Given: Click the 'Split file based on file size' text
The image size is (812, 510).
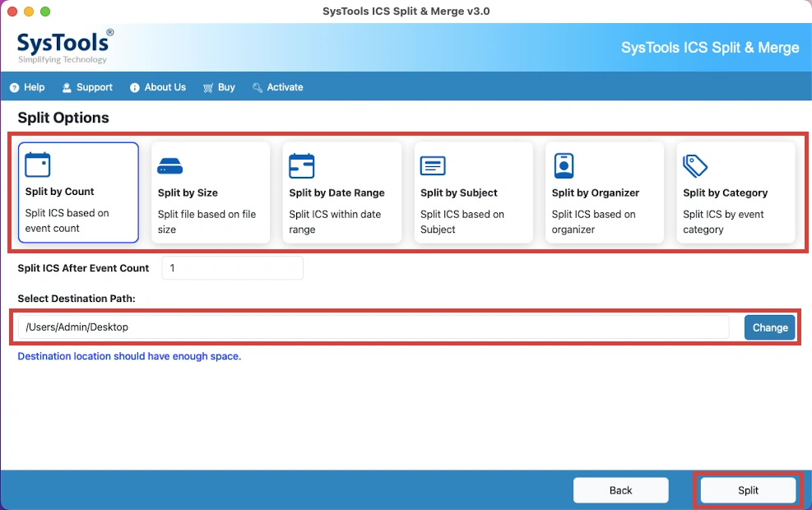Looking at the screenshot, I should coord(207,221).
